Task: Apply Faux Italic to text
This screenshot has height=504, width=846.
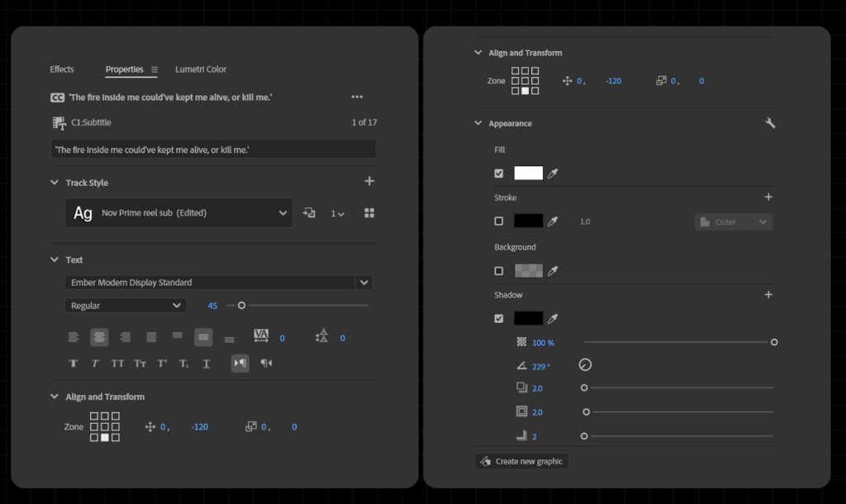Action: click(x=95, y=364)
